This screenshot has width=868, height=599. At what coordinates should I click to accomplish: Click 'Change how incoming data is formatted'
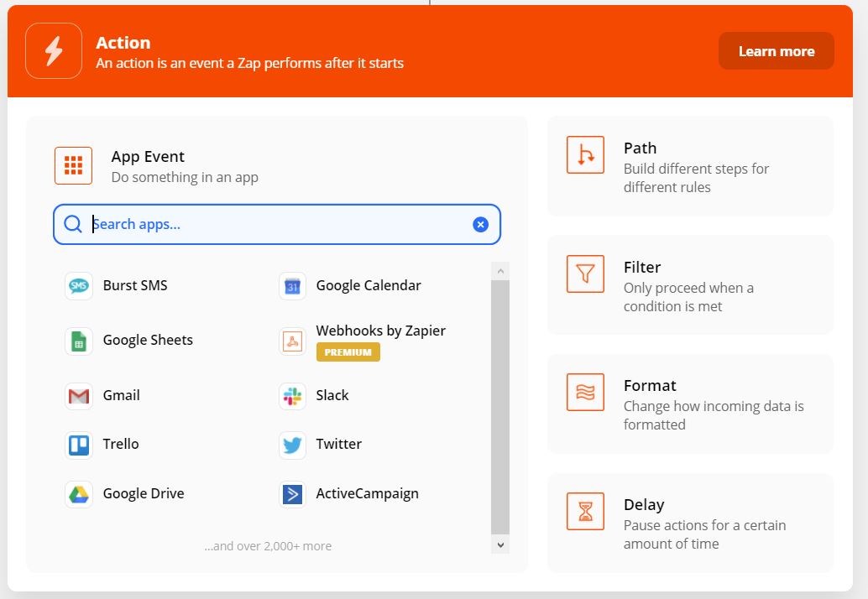[x=714, y=415]
